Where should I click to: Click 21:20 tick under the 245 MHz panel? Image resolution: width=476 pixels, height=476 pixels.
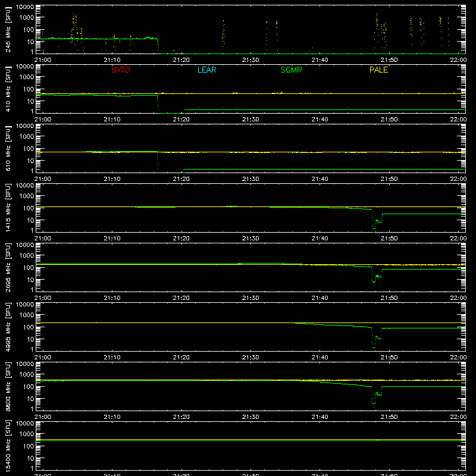[181, 60]
